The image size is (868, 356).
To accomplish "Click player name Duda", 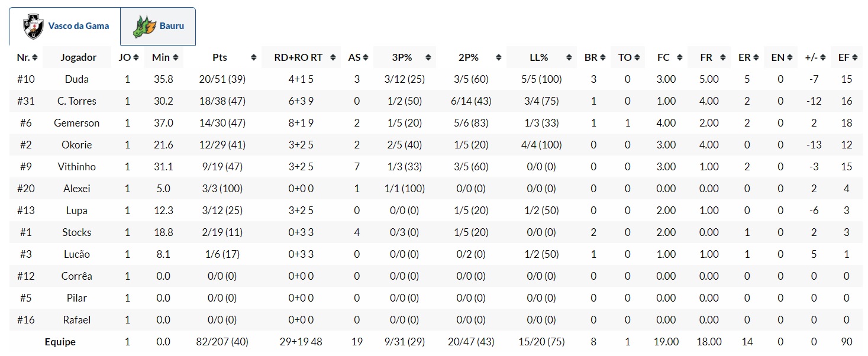I will pyautogui.click(x=76, y=79).
